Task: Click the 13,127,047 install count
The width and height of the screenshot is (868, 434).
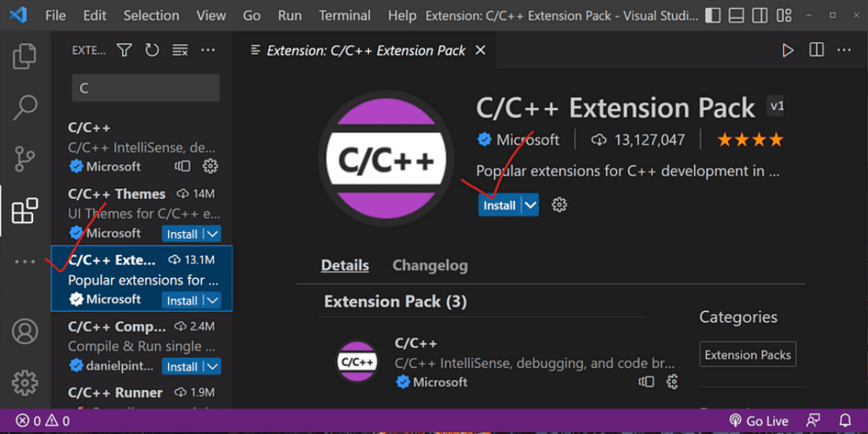Action: 638,140
